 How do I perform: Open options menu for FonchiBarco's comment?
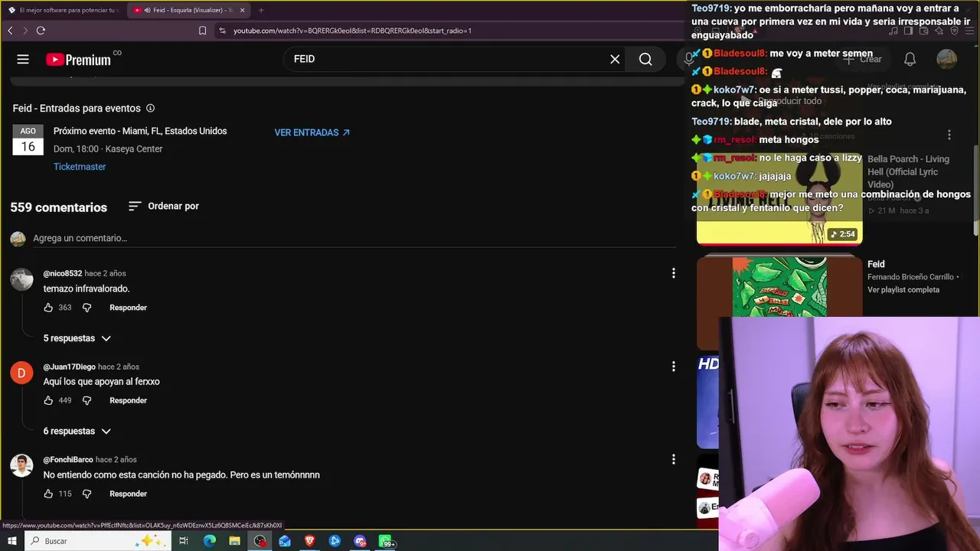click(x=673, y=459)
